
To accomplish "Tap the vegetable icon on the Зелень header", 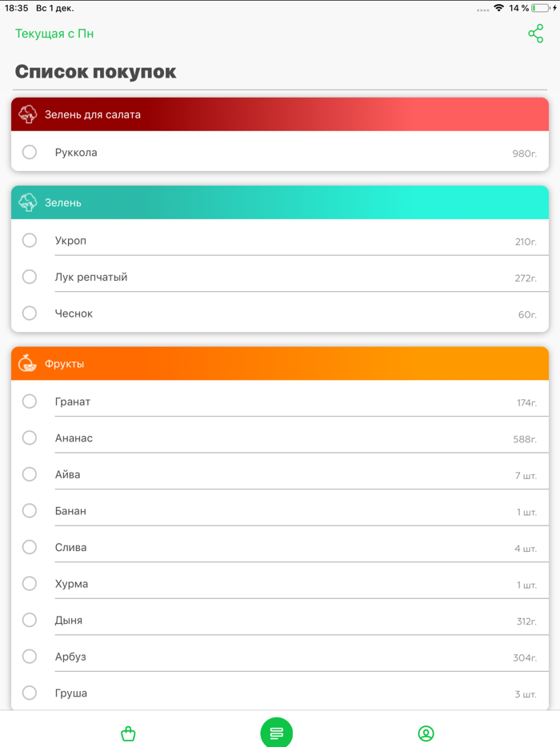I will coord(28,202).
